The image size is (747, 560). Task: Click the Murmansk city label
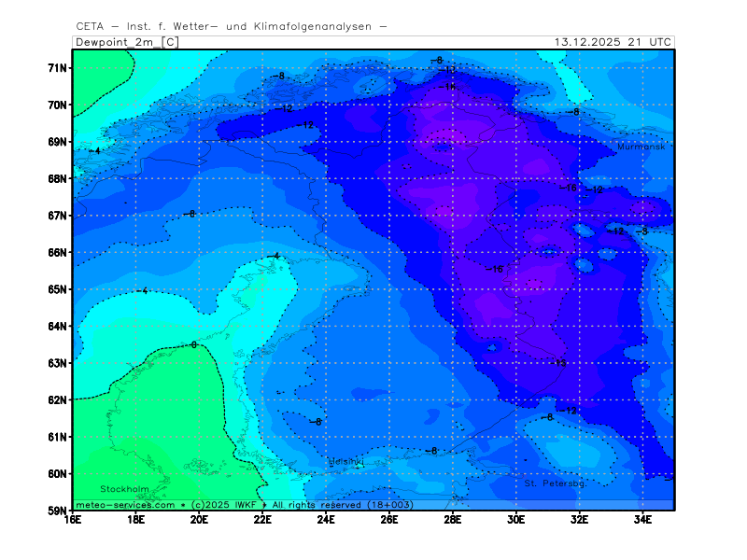[x=640, y=147]
